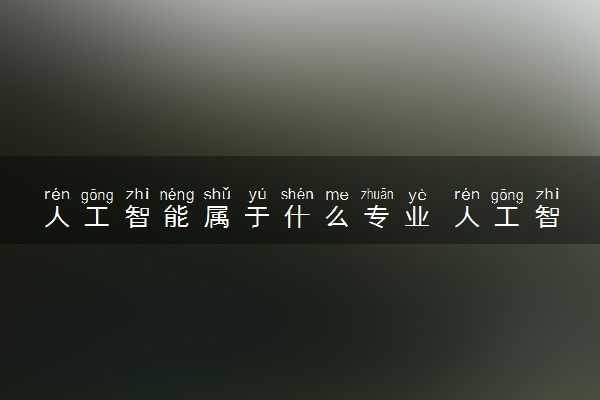Click the pinyin label néng
Viewport: 600px width, 400px height.
[177, 195]
